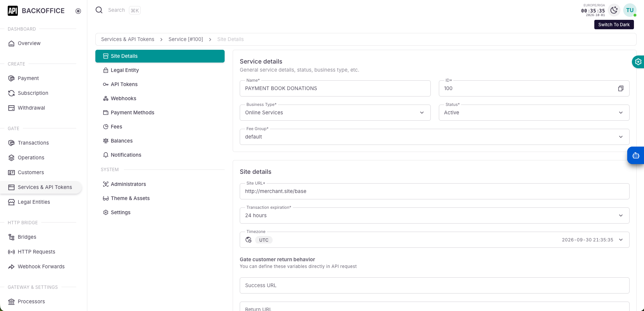Open the Business Type dropdown
Image resolution: width=644 pixels, height=311 pixels.
point(335,113)
